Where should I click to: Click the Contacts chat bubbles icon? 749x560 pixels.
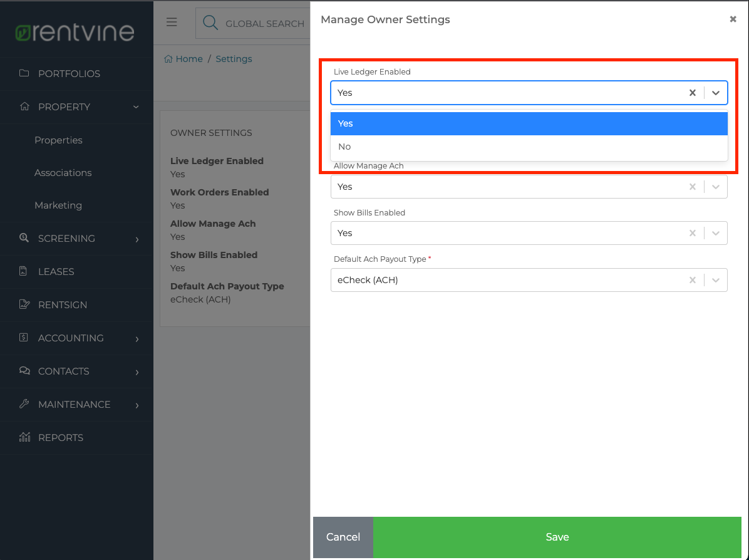(24, 370)
